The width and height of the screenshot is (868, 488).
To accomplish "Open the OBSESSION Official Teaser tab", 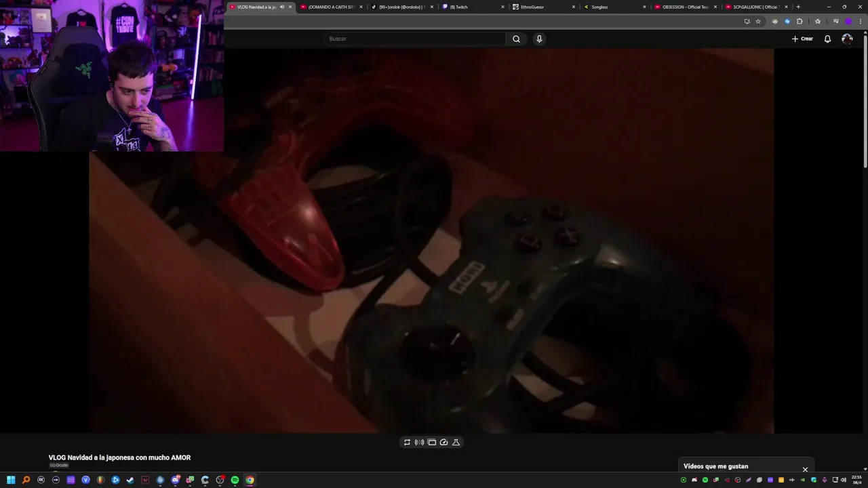I will pyautogui.click(x=685, y=7).
